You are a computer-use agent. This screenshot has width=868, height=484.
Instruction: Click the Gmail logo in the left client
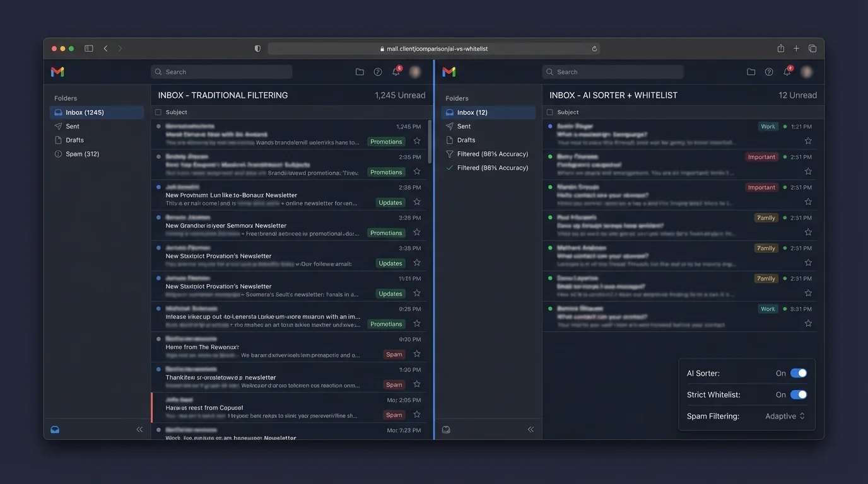57,71
